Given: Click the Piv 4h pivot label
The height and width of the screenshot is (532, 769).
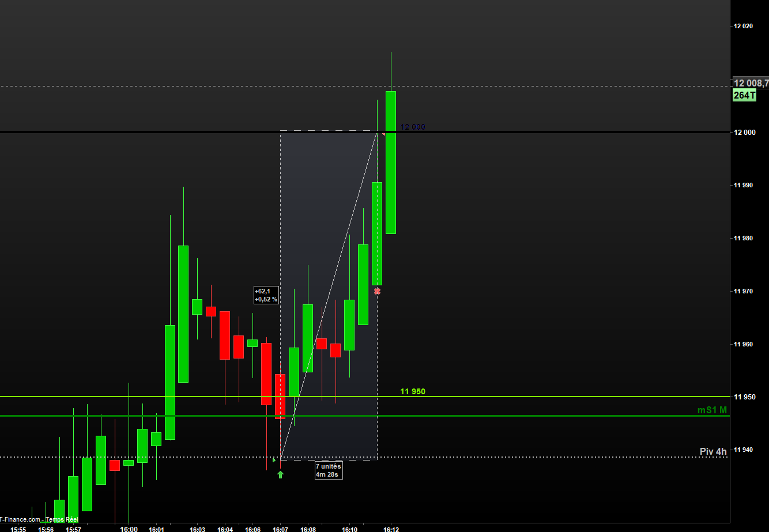Looking at the screenshot, I should point(713,451).
